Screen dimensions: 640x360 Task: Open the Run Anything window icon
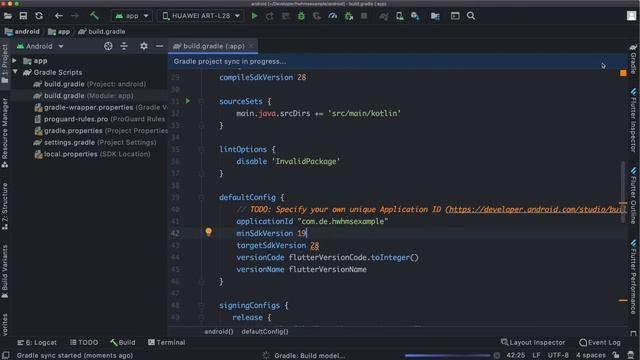tap(455, 16)
